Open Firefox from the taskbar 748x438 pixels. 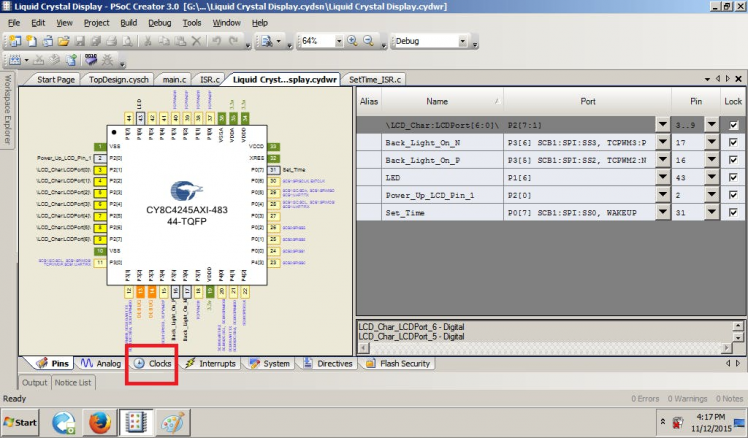[98, 422]
